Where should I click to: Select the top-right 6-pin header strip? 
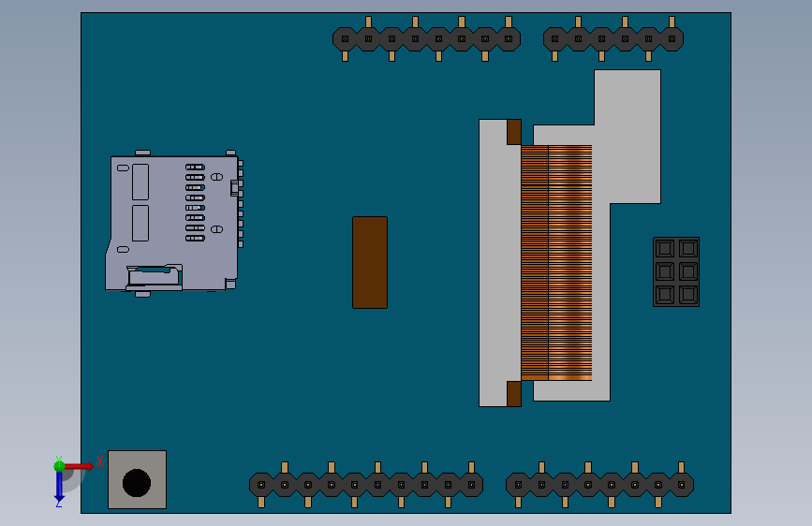coord(613,38)
